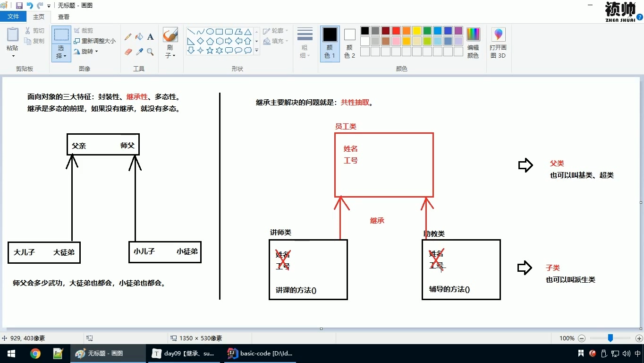The height and width of the screenshot is (363, 644).
Task: Switch to basic-code IntelliJ taskbar window
Action: 260,354
